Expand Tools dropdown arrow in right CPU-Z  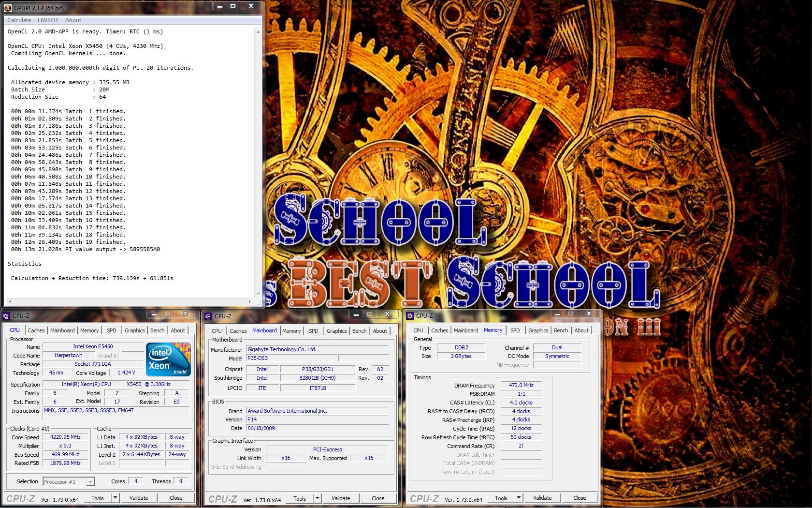click(519, 498)
